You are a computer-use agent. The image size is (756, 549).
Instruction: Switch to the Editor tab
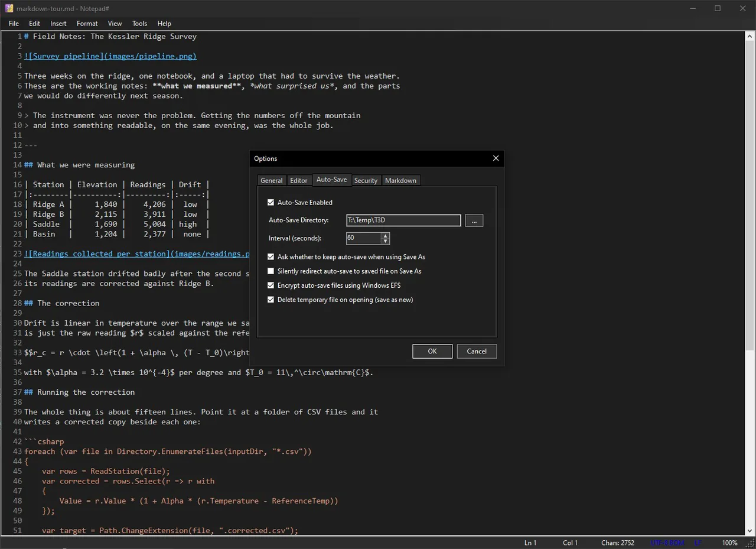coord(299,180)
